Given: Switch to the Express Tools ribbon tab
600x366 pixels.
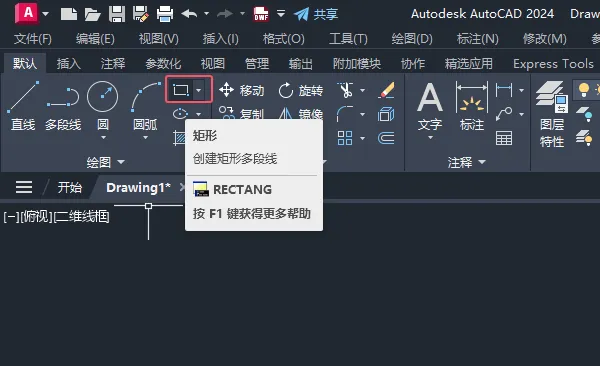Looking at the screenshot, I should click(x=553, y=64).
